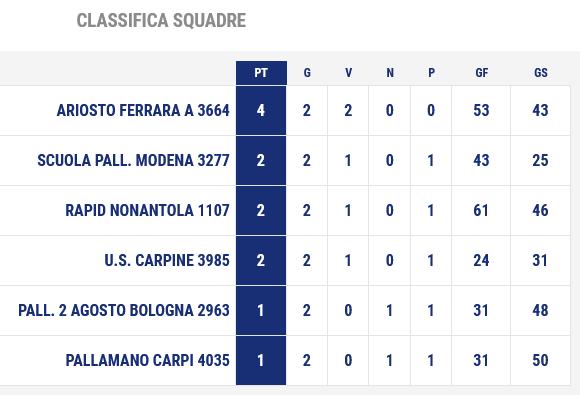This screenshot has width=580, height=395.
Task: Open Pallamano Carpi 4035 team page
Action: pos(147,360)
